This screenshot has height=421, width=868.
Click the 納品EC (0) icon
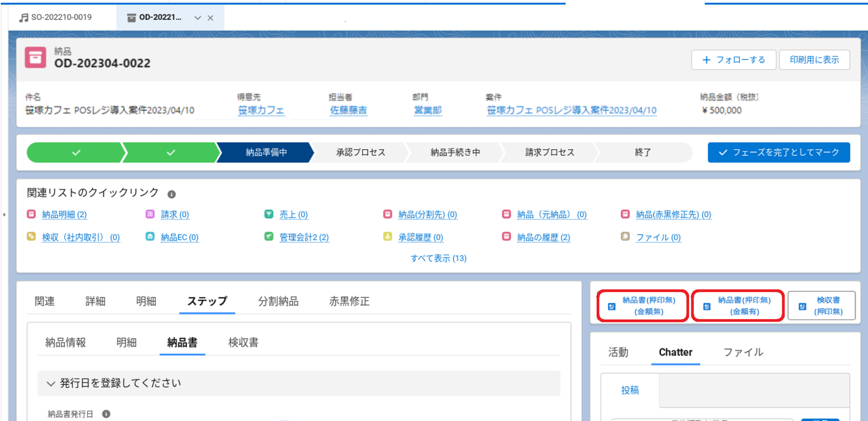click(x=150, y=237)
